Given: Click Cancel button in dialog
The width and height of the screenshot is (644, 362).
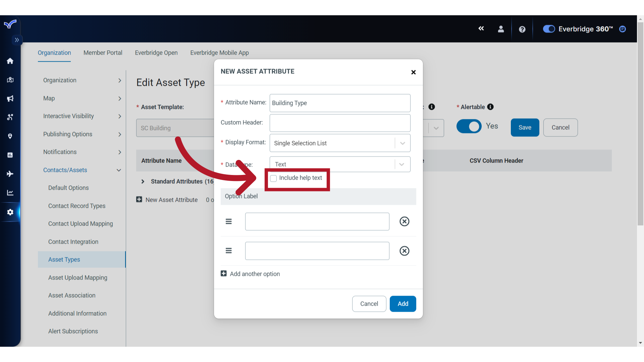Looking at the screenshot, I should coord(369,304).
